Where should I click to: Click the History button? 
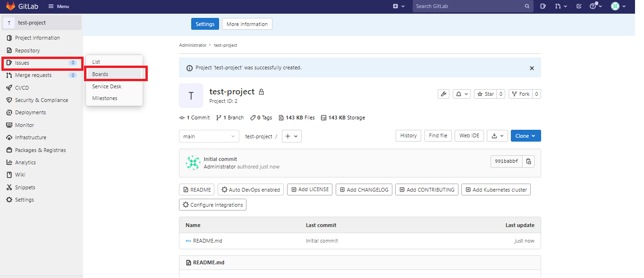click(408, 135)
